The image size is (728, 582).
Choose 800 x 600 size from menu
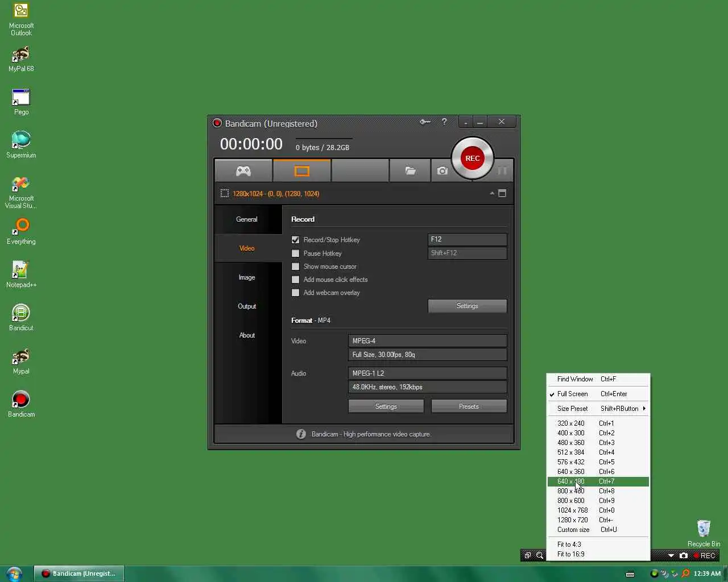(598, 501)
